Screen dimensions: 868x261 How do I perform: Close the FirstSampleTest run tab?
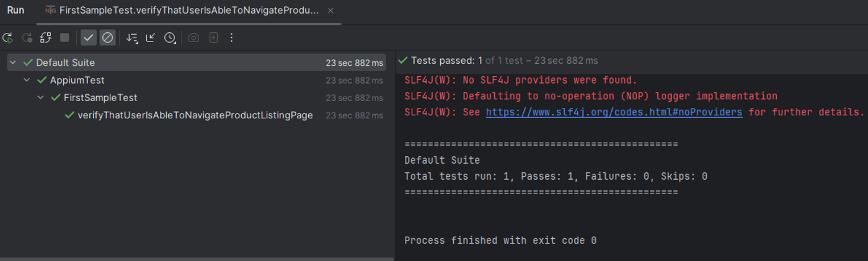[330, 11]
